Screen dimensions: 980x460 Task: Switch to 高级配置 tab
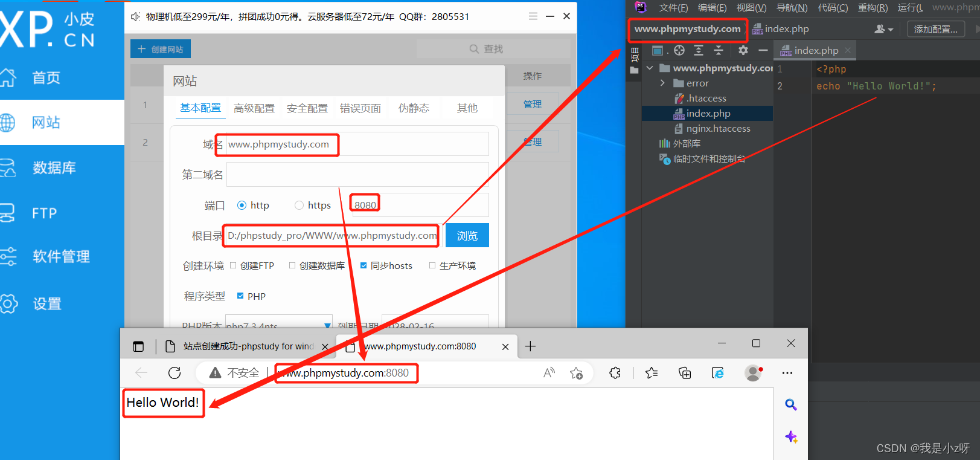tap(254, 108)
